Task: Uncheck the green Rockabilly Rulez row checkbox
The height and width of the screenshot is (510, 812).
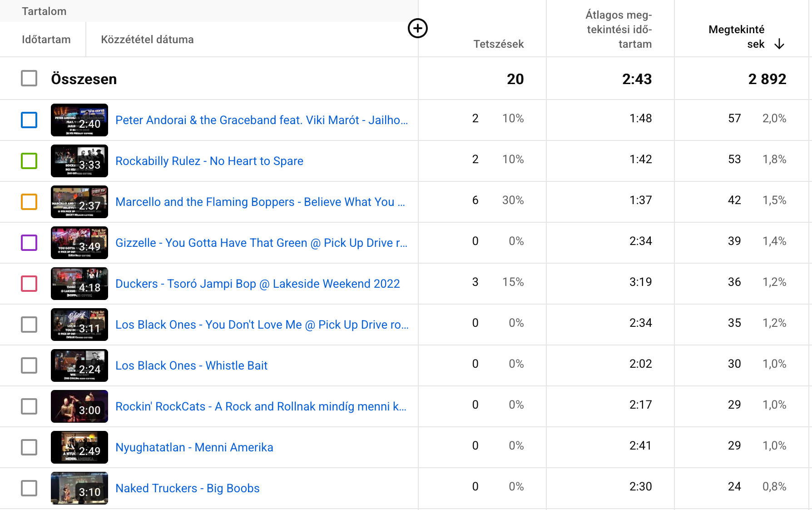Action: pos(29,161)
